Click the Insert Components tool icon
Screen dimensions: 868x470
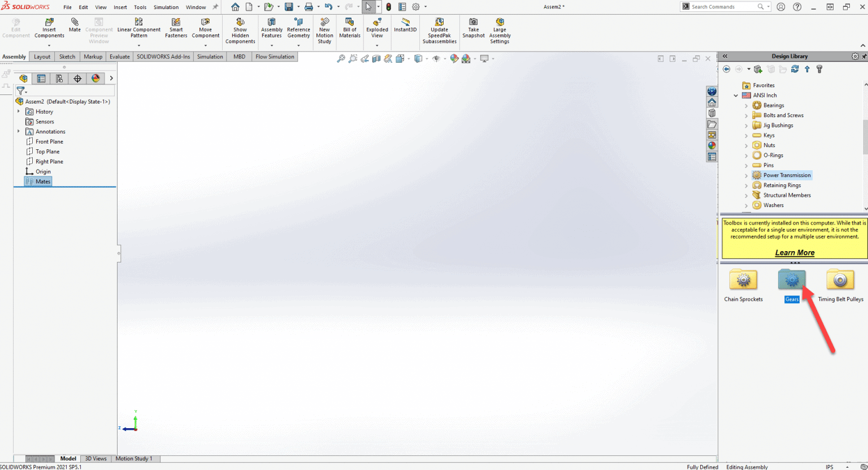pos(49,22)
